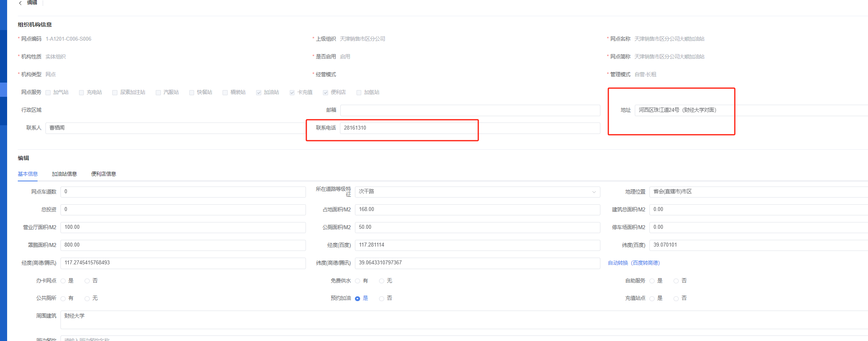Toggle the 加气站 checkbox
This screenshot has width=868, height=341.
click(x=48, y=92)
